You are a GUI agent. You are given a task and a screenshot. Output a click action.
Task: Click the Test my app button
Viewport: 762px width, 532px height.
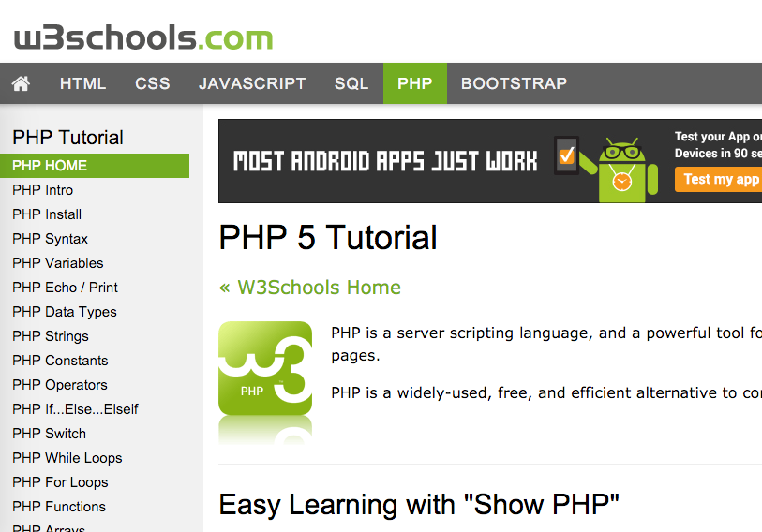pyautogui.click(x=719, y=179)
